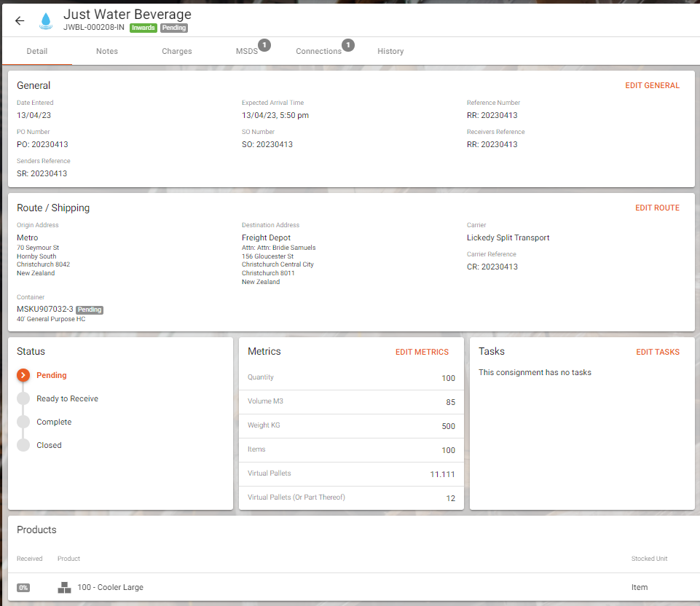700x606 pixels.
Task: Click the 156 Gloucester St address line
Action: [x=267, y=256]
